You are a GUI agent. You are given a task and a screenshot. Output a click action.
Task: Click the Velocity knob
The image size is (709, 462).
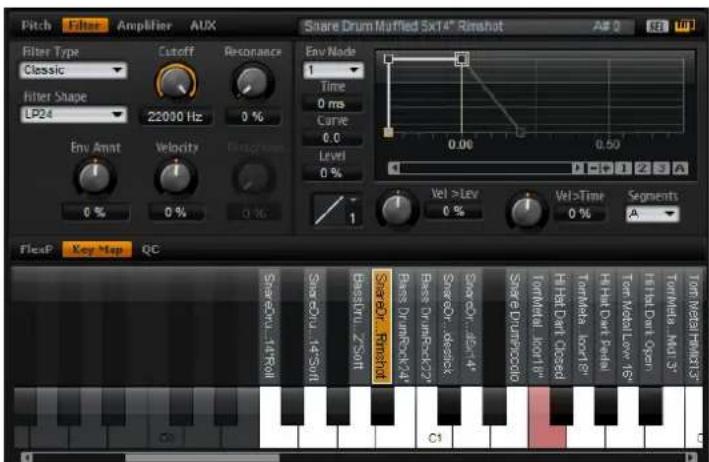[175, 177]
